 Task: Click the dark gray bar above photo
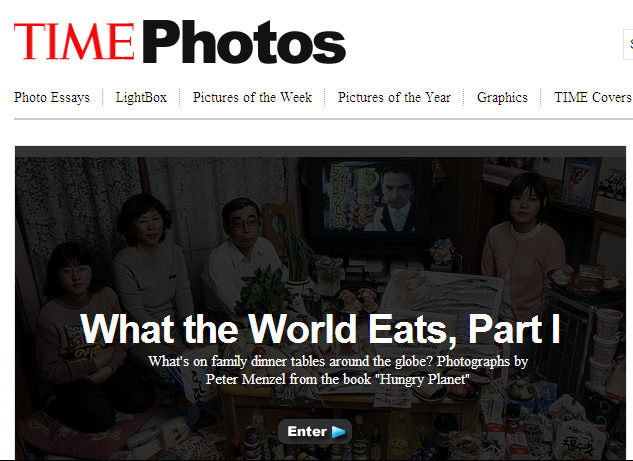tap(320, 151)
